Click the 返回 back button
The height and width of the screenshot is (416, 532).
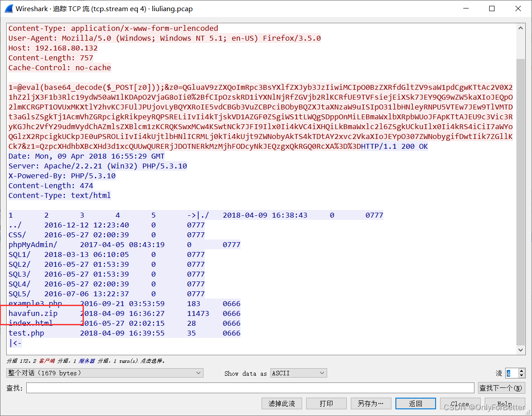(x=416, y=403)
